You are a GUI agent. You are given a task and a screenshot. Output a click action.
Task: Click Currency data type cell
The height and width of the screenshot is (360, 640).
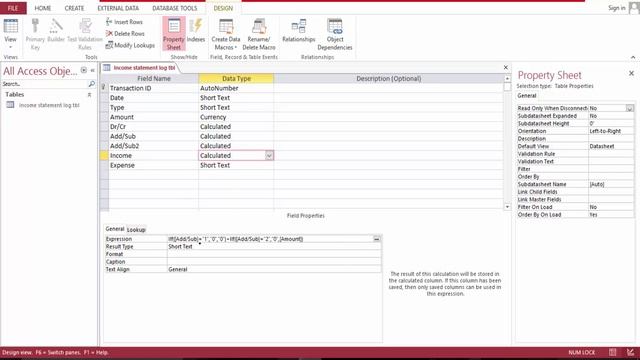(x=236, y=117)
